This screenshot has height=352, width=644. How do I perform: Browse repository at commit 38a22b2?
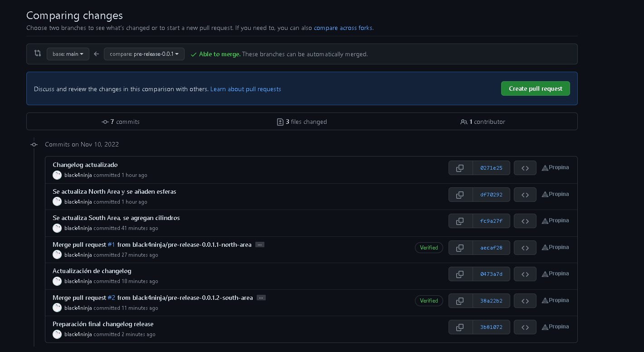(525, 301)
